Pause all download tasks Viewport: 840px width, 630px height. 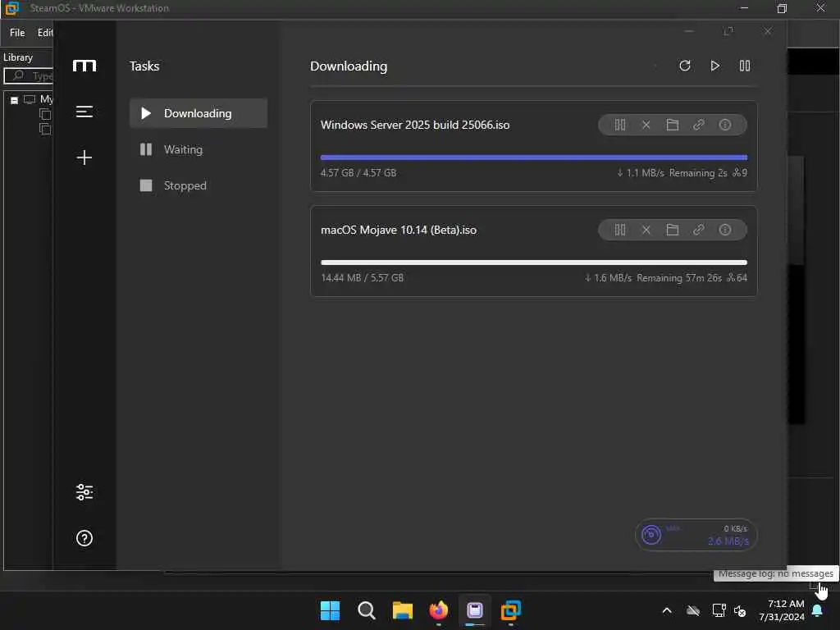click(x=745, y=66)
